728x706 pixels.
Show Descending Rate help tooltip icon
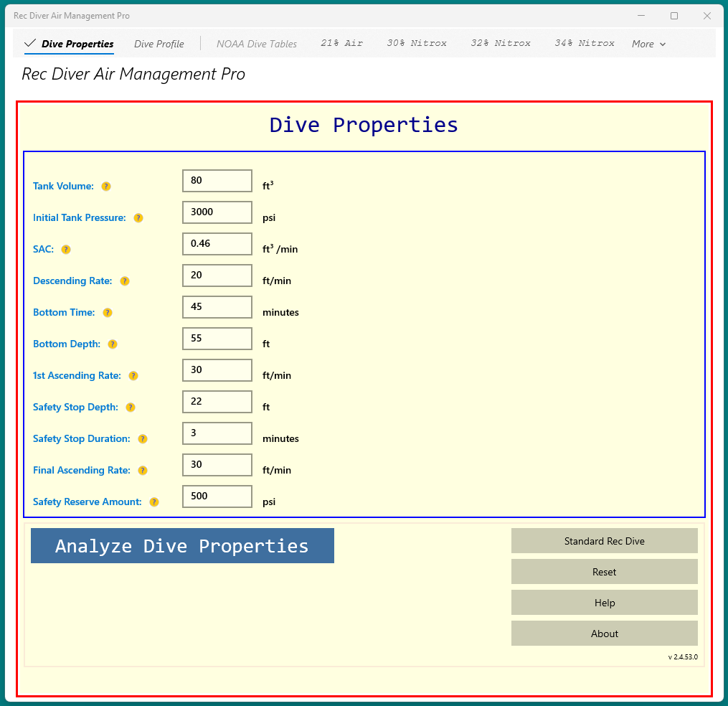[x=124, y=281]
